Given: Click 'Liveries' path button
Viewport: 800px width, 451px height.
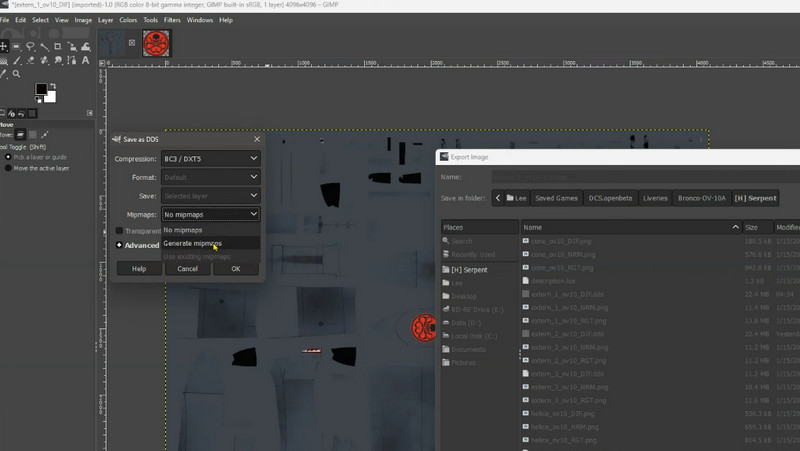Looking at the screenshot, I should coord(655,198).
